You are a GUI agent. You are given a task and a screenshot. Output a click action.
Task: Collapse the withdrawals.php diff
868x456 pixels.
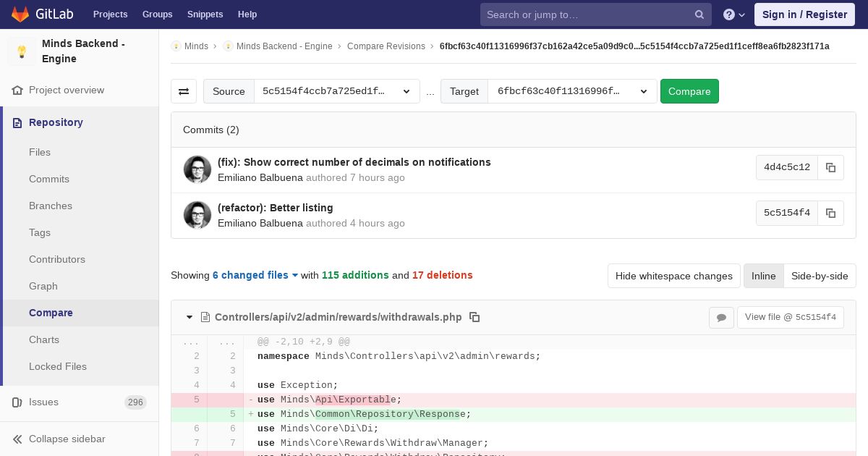190,317
